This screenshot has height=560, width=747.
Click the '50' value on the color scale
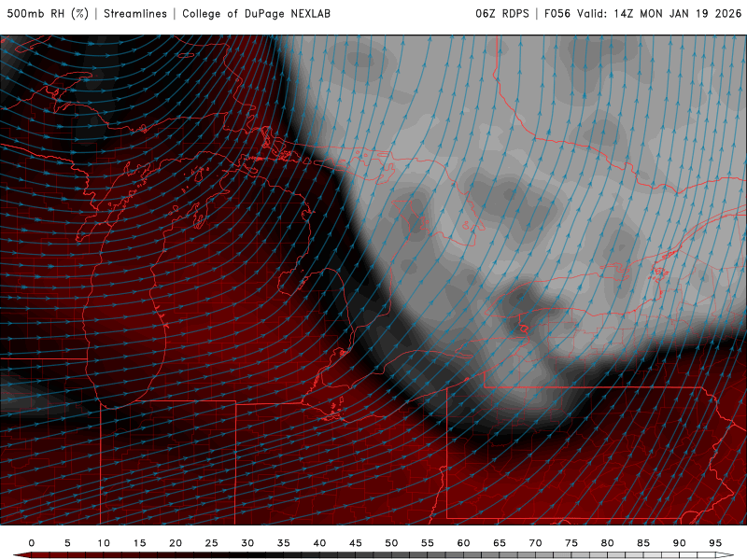[391, 543]
